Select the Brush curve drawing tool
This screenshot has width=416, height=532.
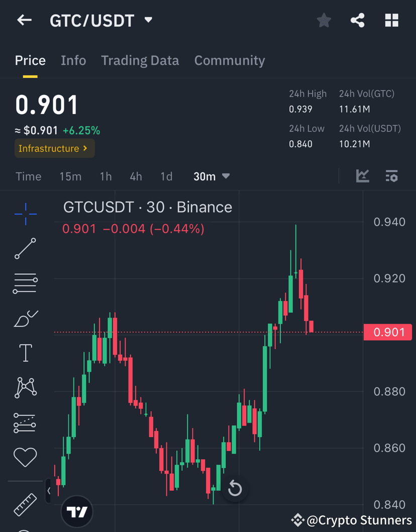tap(25, 318)
